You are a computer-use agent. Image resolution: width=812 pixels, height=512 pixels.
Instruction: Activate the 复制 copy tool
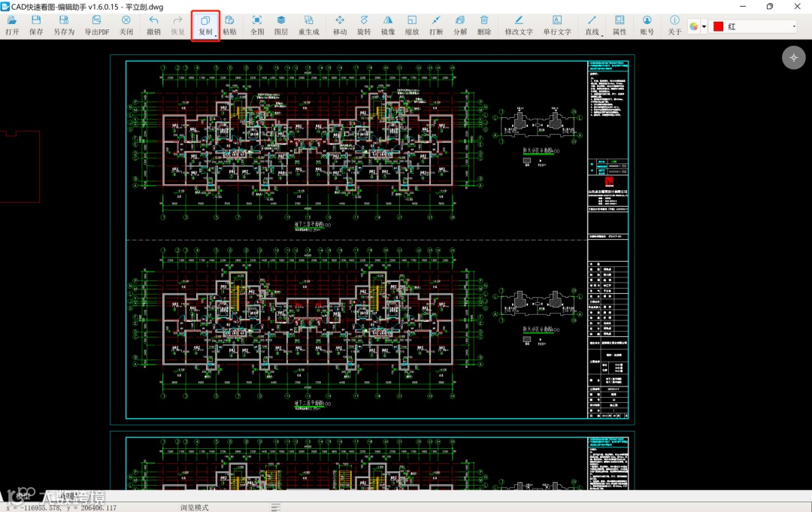point(205,26)
